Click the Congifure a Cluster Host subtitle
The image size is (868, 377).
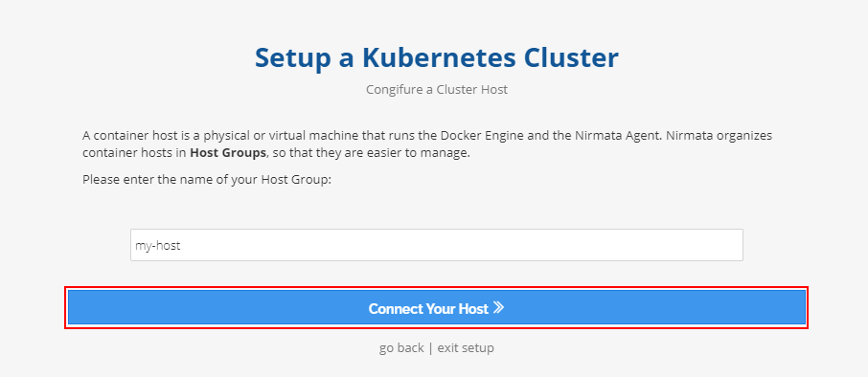tap(436, 89)
